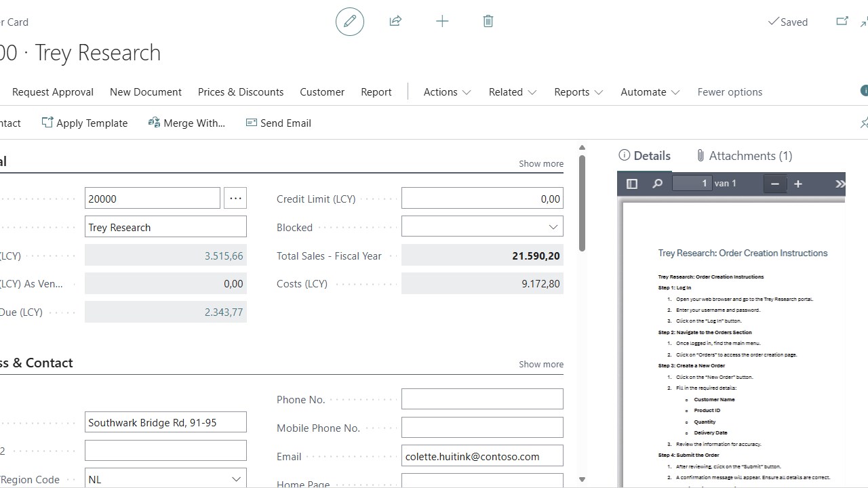The height and width of the screenshot is (488, 868).
Task: Zoom in the PDF with the plus icon
Action: click(798, 184)
